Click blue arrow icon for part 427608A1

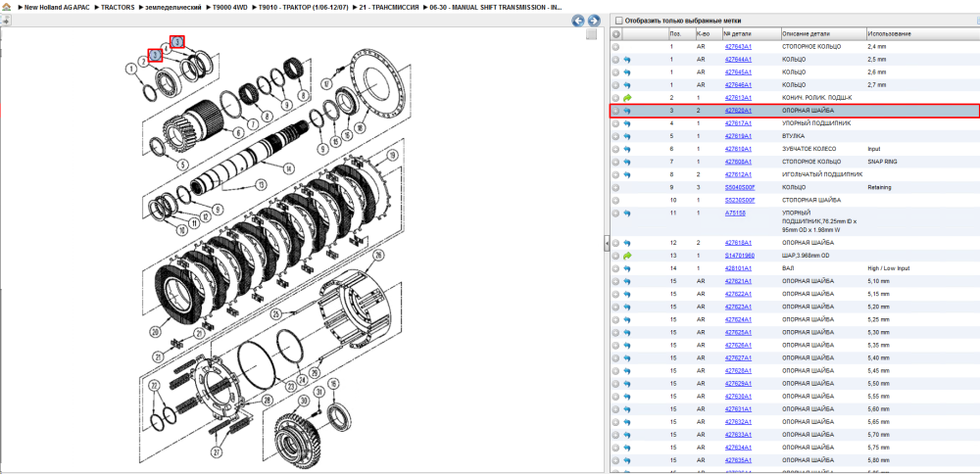click(x=627, y=162)
